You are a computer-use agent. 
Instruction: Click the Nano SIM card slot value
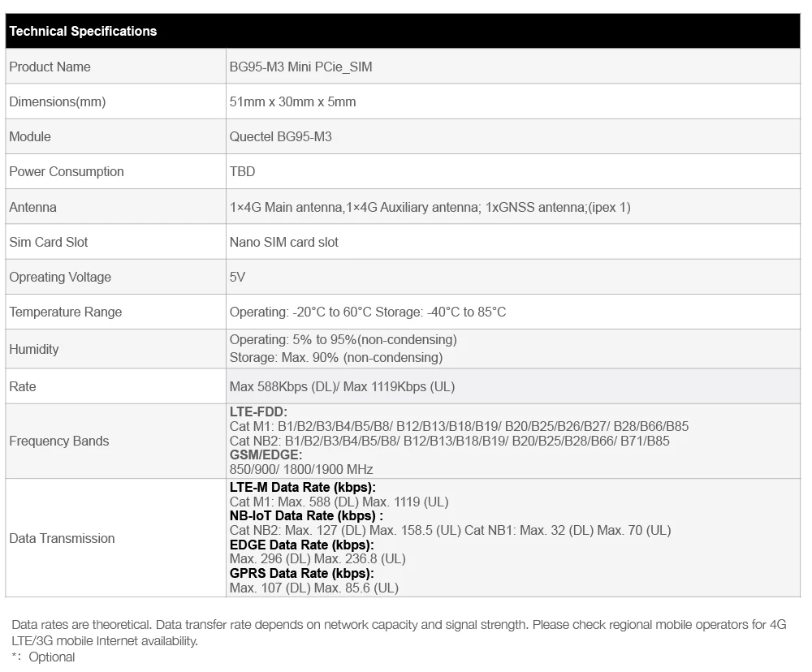tap(283, 242)
